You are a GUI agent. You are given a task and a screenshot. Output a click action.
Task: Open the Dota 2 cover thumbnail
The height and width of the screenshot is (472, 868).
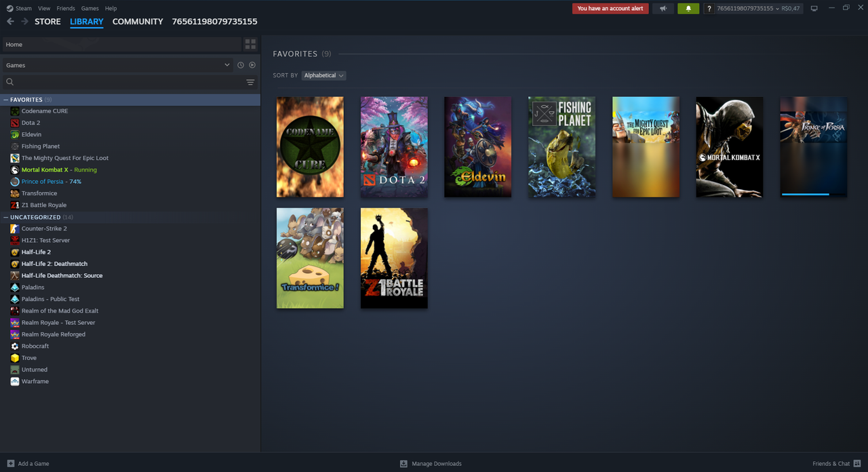[394, 146]
